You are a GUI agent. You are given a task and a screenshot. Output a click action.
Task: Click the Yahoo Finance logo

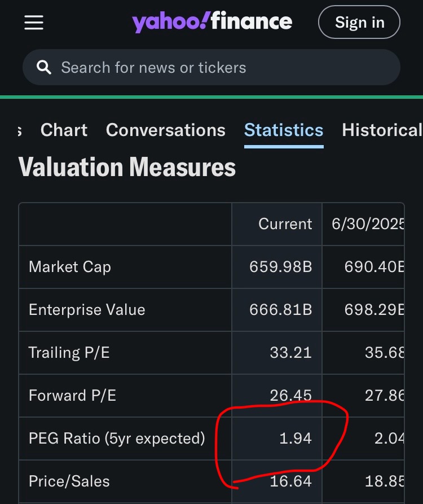(x=212, y=23)
